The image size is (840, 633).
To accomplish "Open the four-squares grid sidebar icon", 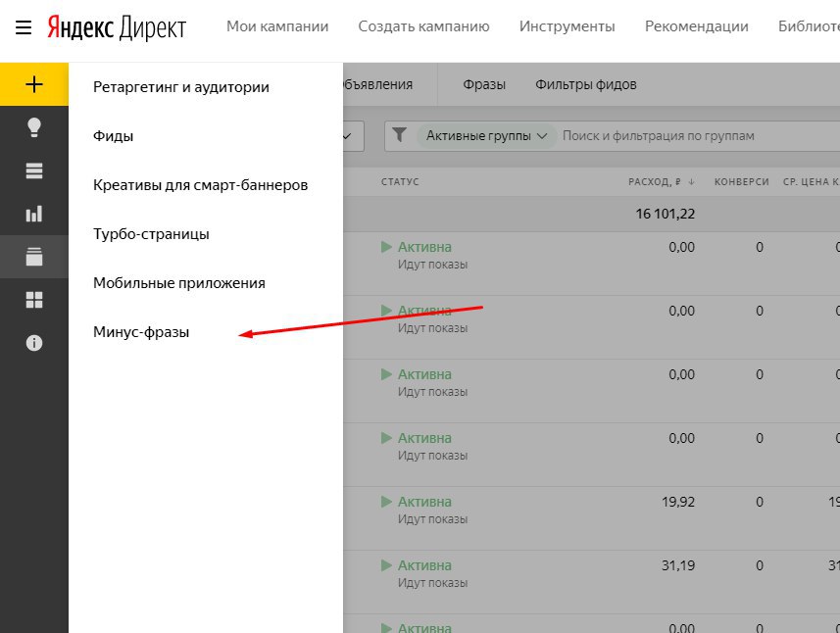I will click(x=34, y=300).
